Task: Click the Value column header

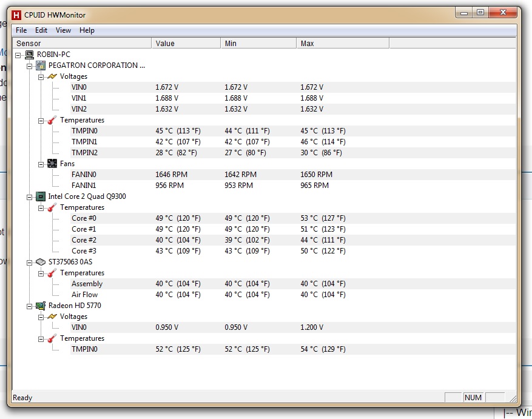Action: coord(186,44)
